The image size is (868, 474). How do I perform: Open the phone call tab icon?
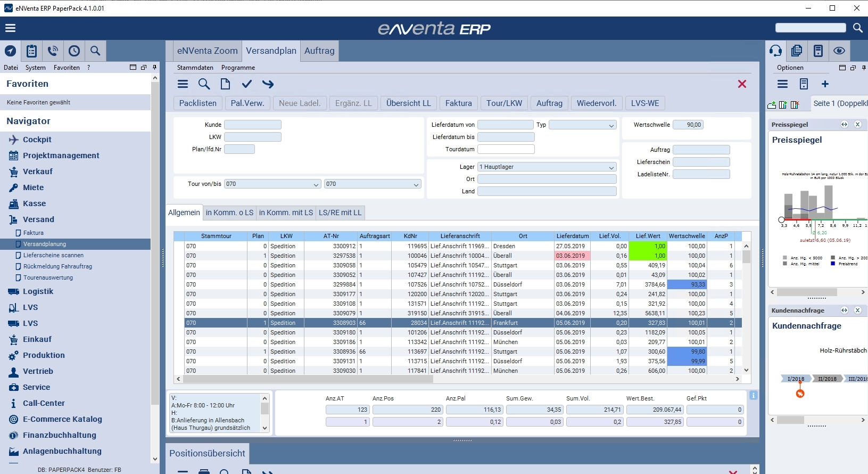tap(53, 51)
